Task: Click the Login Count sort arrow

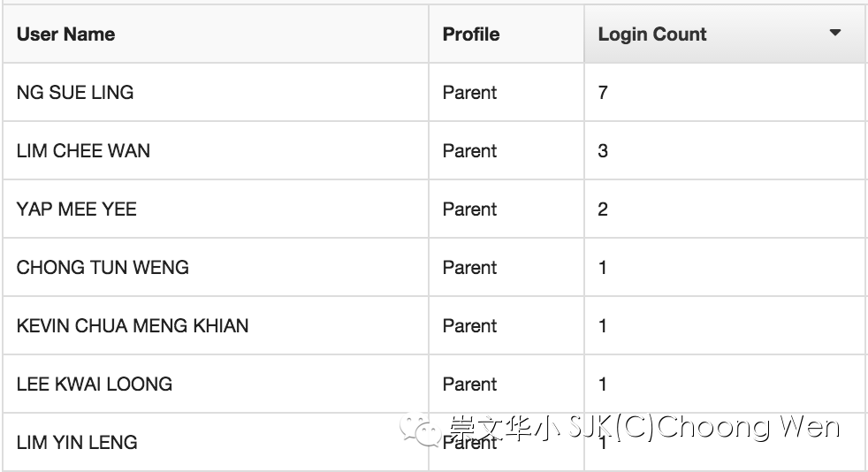Action: tap(834, 33)
